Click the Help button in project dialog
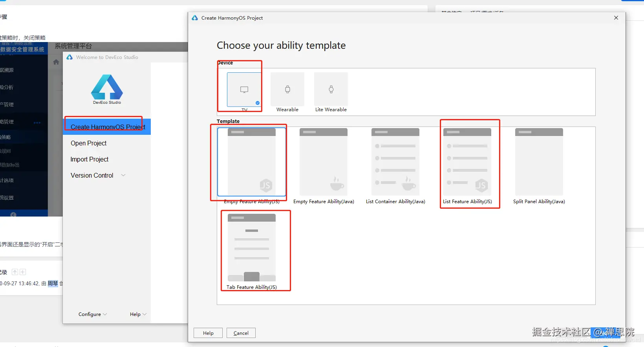The height and width of the screenshot is (347, 644). tap(208, 333)
